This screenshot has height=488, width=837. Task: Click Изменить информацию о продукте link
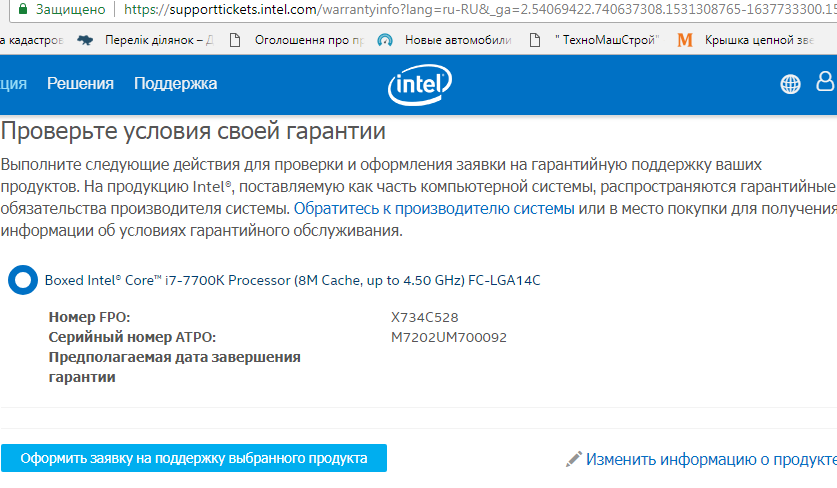click(x=711, y=459)
